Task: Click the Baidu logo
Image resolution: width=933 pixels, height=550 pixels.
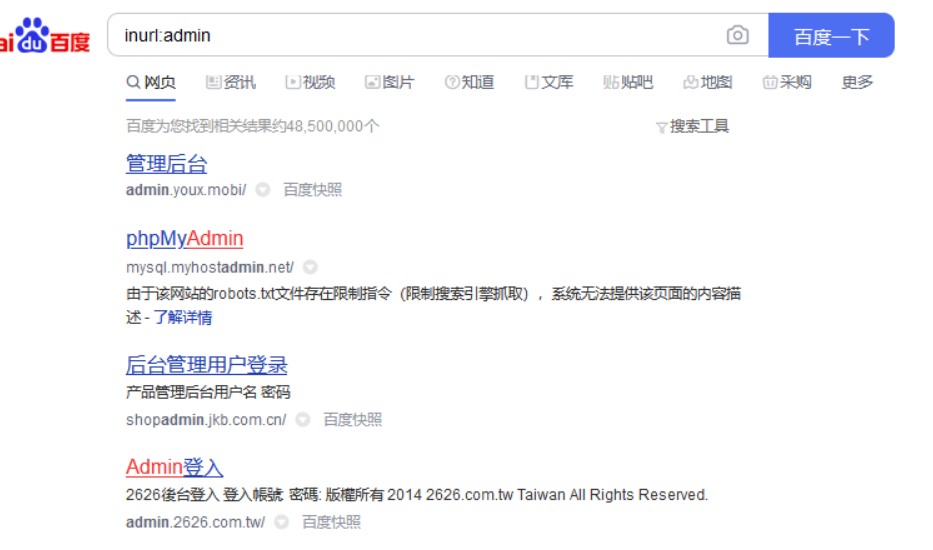Action: pyautogui.click(x=45, y=36)
